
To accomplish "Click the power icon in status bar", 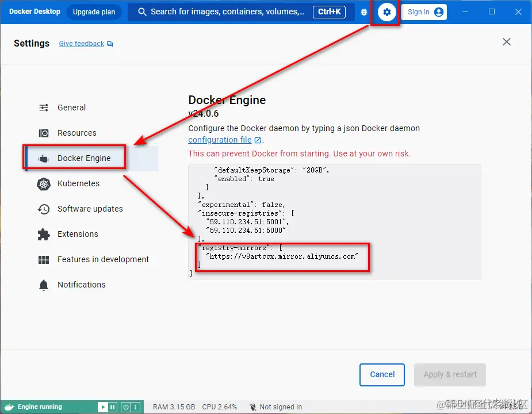I will [x=126, y=407].
